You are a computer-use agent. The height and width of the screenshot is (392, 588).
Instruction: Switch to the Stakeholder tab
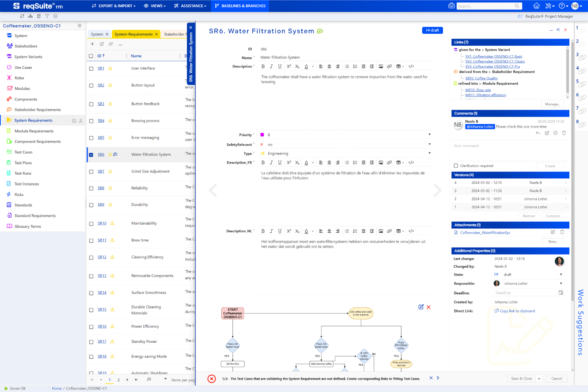point(175,34)
